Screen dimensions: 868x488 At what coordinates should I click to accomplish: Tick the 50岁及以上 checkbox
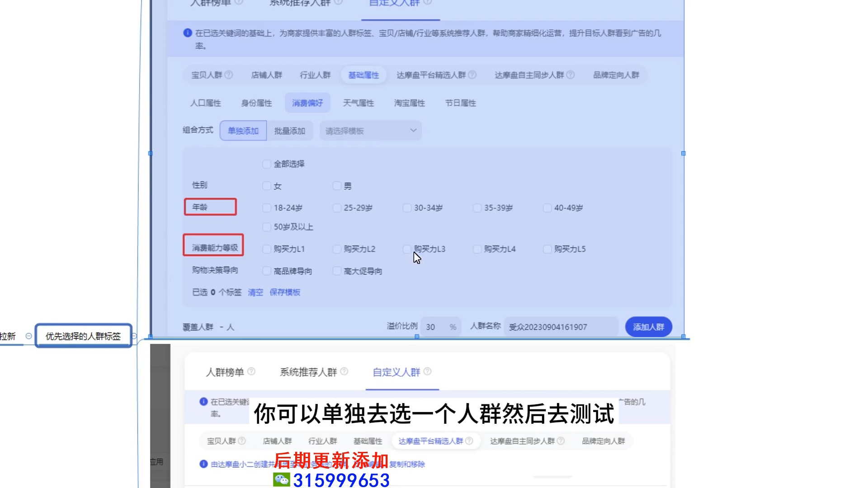pyautogui.click(x=267, y=227)
